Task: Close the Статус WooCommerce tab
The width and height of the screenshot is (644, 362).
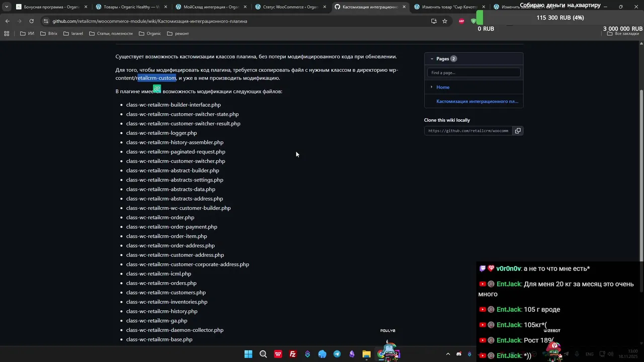Action: [325, 7]
